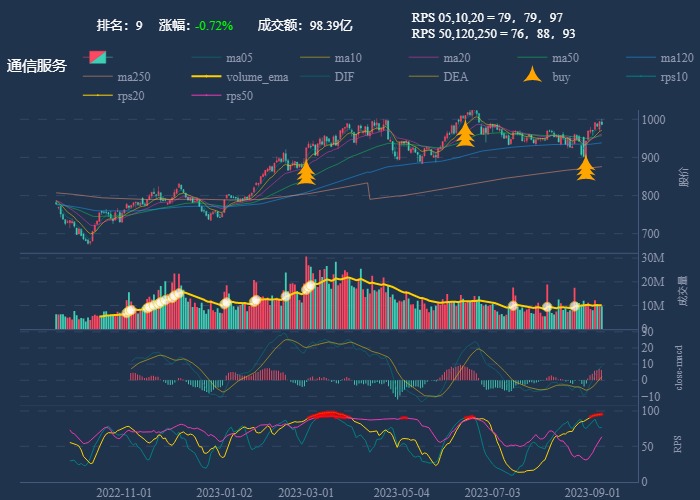Select the buy marker at the June price peak

(465, 134)
